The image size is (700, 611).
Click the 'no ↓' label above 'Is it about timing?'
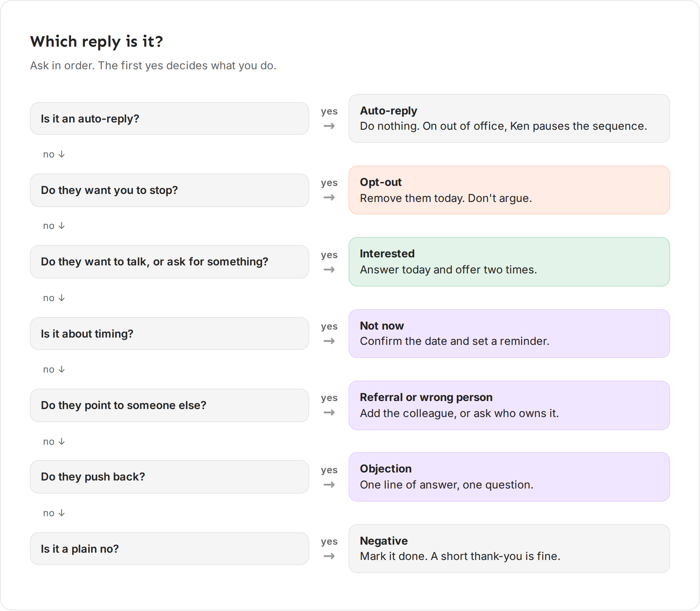[x=54, y=298]
